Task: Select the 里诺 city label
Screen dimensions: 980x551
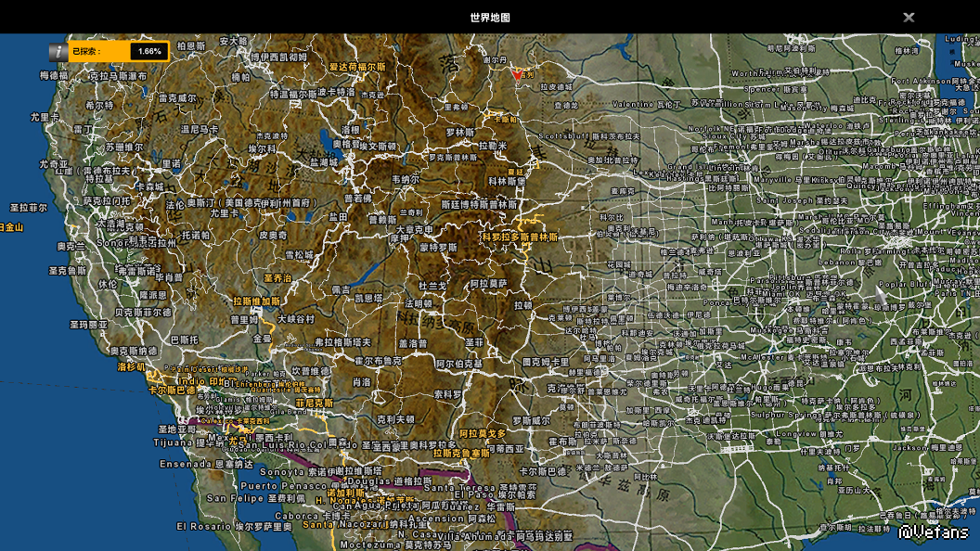Action: pos(172,163)
